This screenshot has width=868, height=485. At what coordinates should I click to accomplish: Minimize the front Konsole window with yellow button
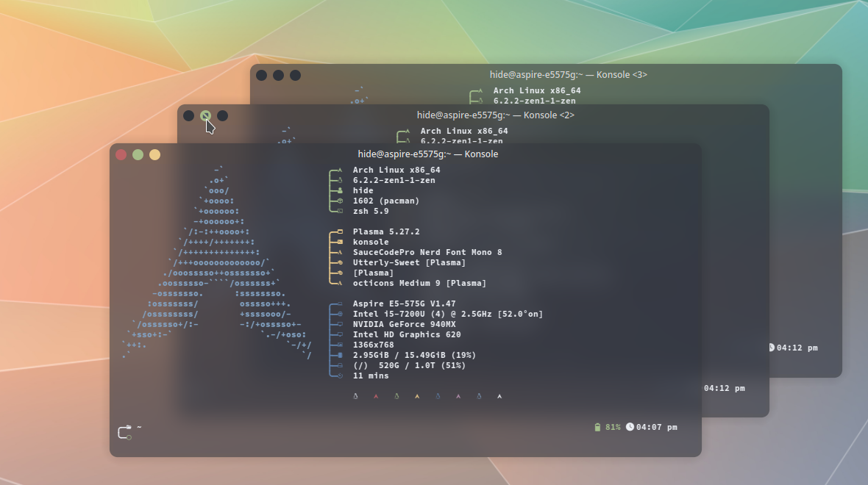(155, 155)
